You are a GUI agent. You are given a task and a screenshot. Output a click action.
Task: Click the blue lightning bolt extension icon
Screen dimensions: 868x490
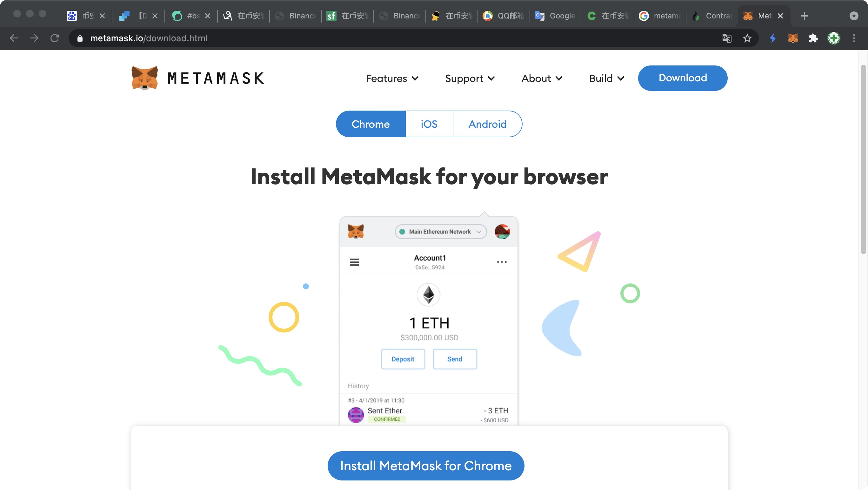click(773, 38)
